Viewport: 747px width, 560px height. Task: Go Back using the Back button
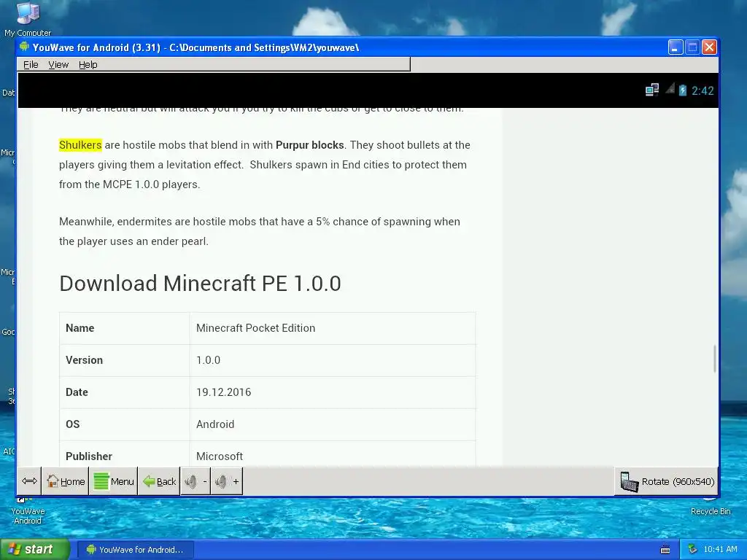(159, 481)
